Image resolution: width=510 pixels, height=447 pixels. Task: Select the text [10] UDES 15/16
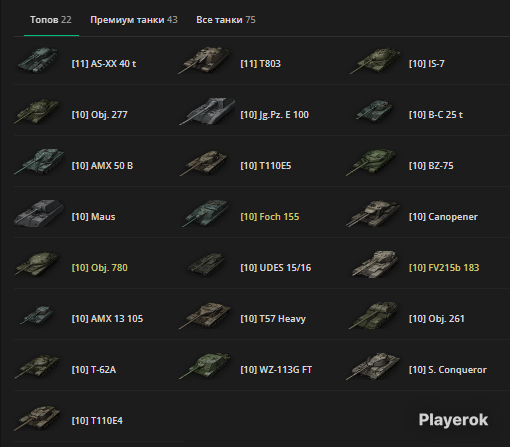pos(276,268)
